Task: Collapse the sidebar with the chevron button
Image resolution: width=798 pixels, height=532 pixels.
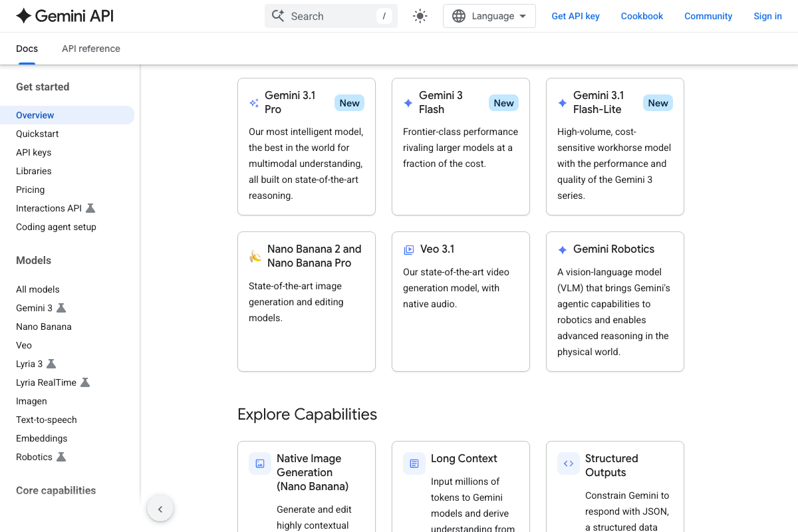Action: tap(160, 509)
